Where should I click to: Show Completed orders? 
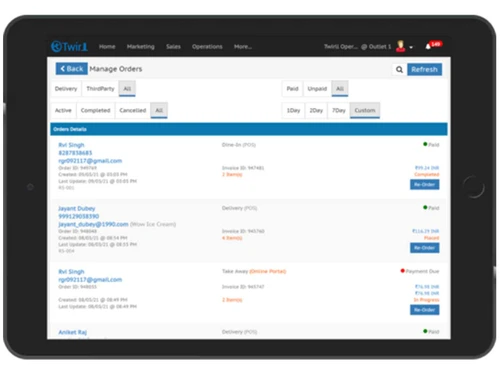click(95, 110)
